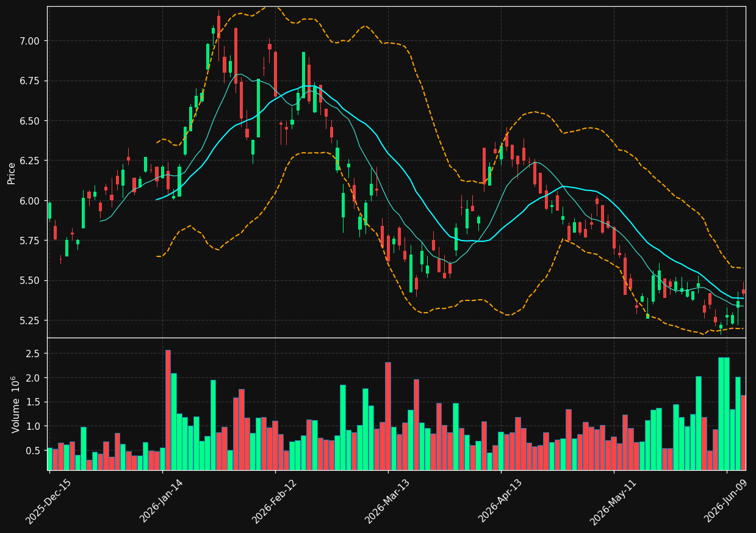The width and height of the screenshot is (756, 533).
Task: Click the tallest red volume bar near 2026-Jan-14
Action: [168, 410]
